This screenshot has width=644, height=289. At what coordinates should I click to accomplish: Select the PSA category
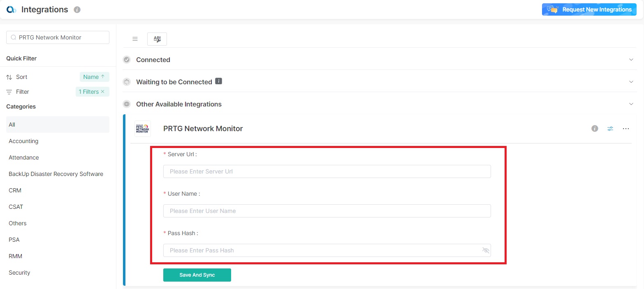pyautogui.click(x=58, y=240)
